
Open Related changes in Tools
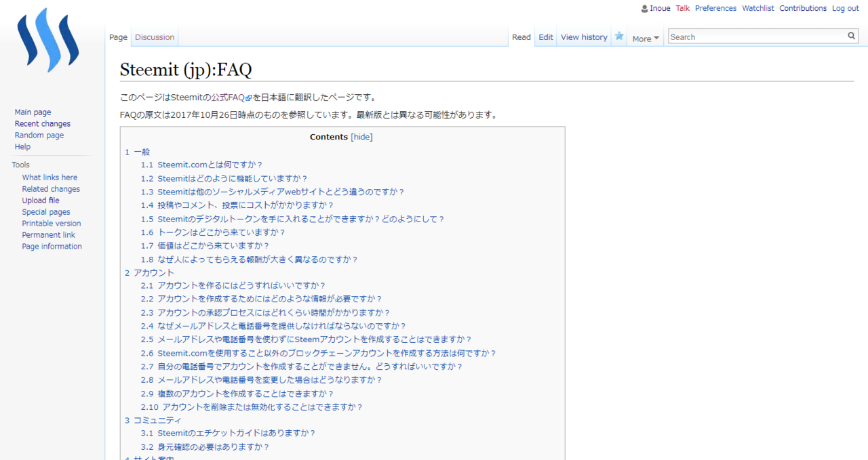pyautogui.click(x=51, y=189)
